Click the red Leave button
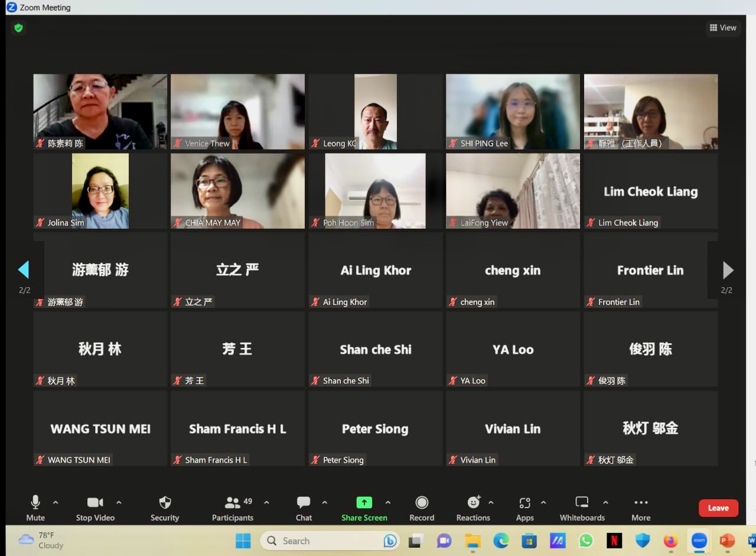Screen dimensions: 756x556 (x=718, y=508)
